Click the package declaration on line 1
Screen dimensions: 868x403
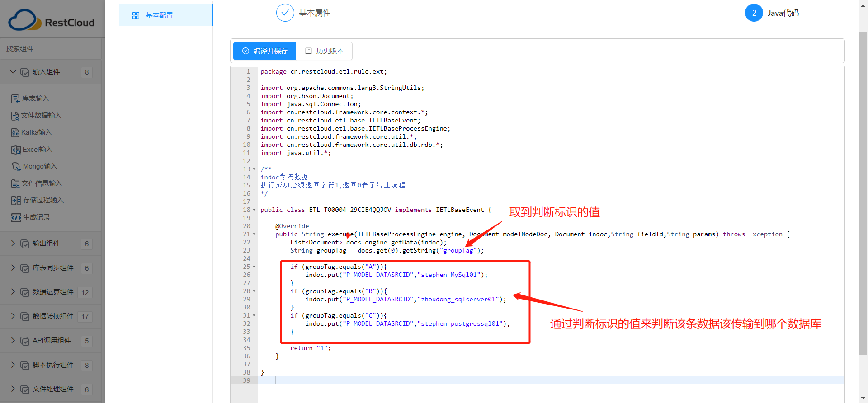(324, 72)
